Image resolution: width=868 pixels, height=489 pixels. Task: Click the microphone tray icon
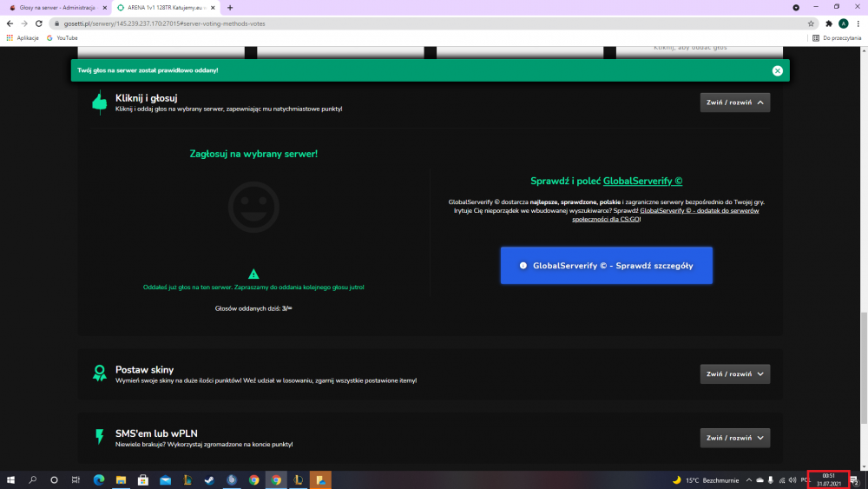[771, 480]
